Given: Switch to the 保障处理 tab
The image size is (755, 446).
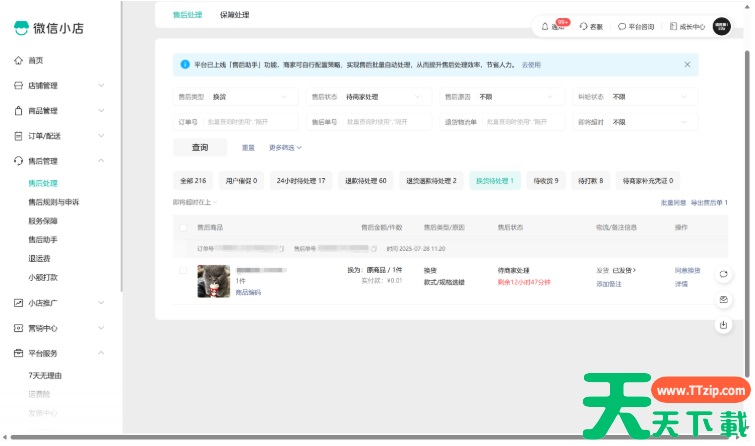Looking at the screenshot, I should point(235,15).
